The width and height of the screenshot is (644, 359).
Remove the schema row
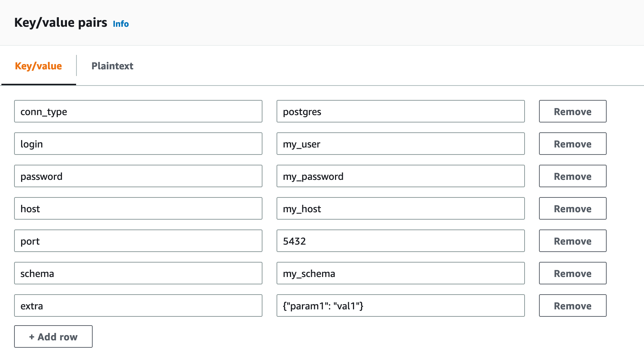572,273
